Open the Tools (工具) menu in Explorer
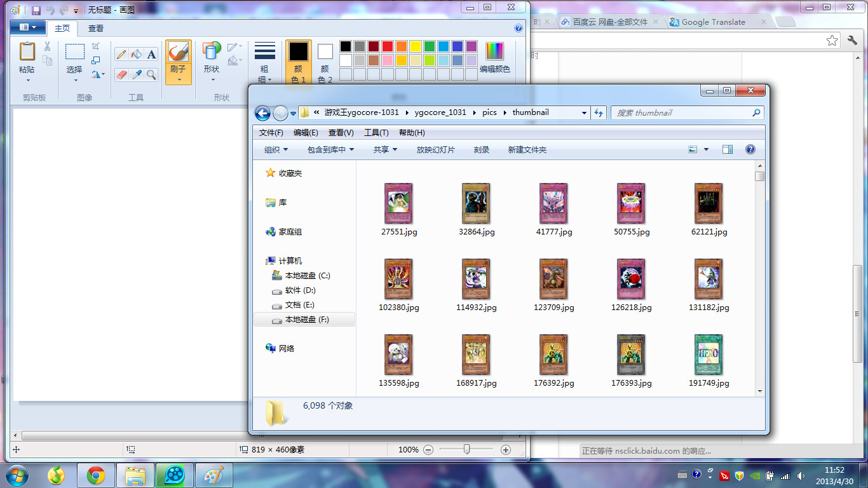 click(x=376, y=133)
